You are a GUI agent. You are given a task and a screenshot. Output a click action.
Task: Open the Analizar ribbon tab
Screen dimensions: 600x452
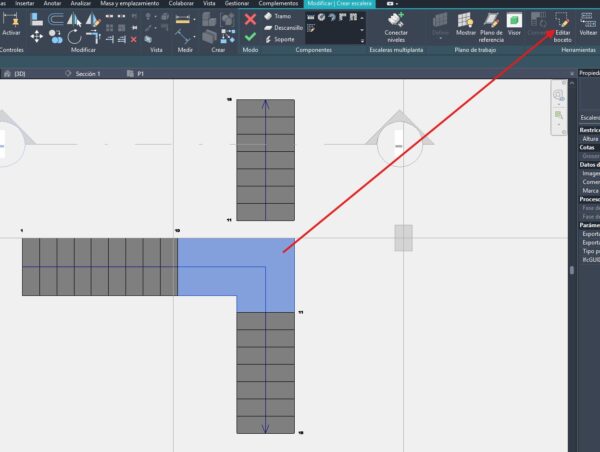tap(82, 4)
